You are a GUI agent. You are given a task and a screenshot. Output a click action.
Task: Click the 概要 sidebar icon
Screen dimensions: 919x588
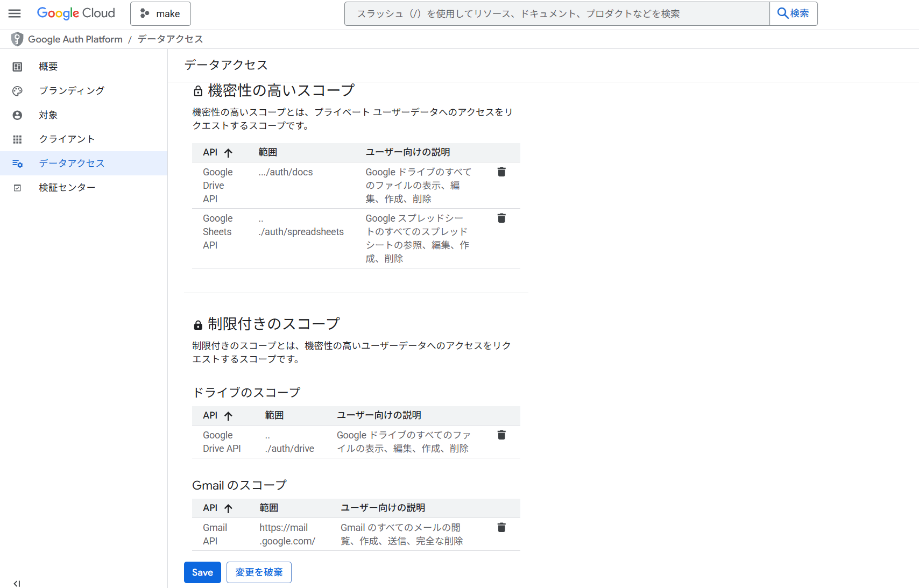pos(17,67)
